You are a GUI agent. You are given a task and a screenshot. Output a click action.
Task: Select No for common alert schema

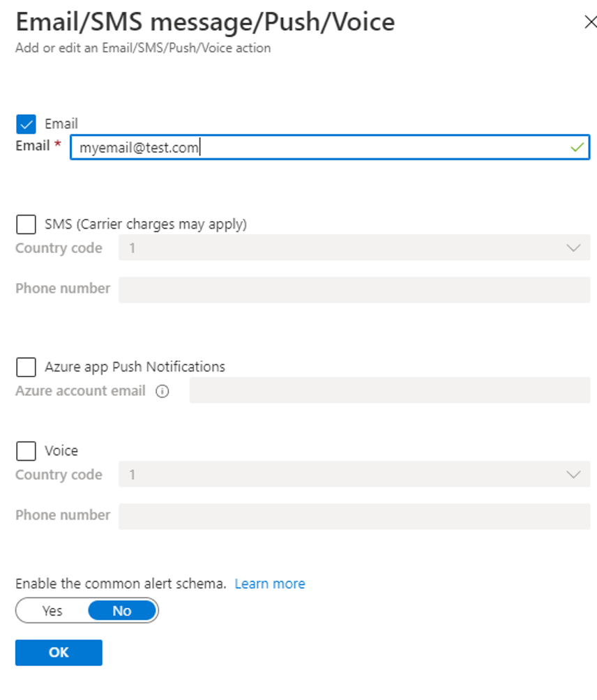[x=122, y=611]
